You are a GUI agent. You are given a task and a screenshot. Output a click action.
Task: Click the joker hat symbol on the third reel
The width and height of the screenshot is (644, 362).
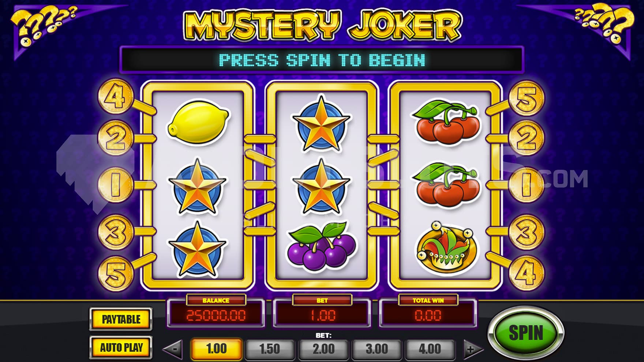(x=446, y=248)
